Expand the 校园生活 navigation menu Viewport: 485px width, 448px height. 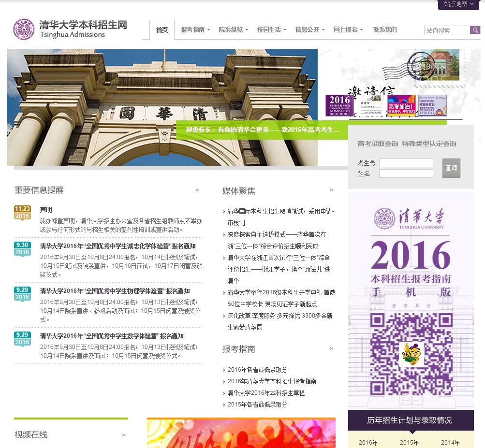tap(272, 29)
